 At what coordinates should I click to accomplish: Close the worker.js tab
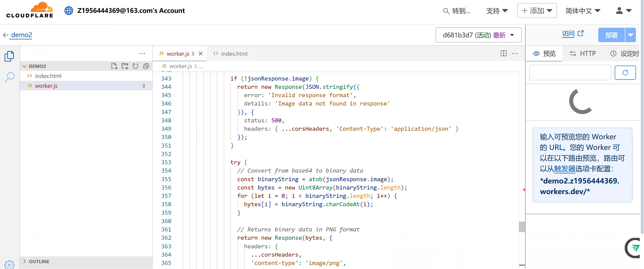(x=201, y=53)
